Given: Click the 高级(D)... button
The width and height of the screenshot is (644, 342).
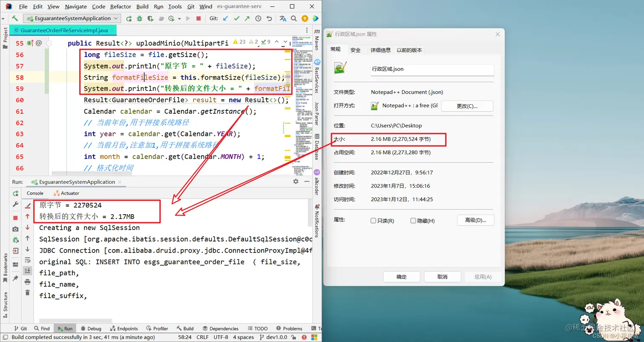Looking at the screenshot, I should [x=475, y=220].
